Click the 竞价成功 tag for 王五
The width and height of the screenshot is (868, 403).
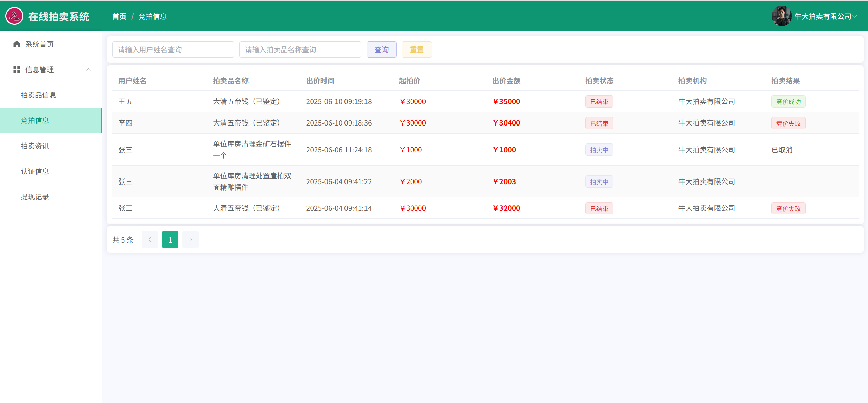pos(788,102)
